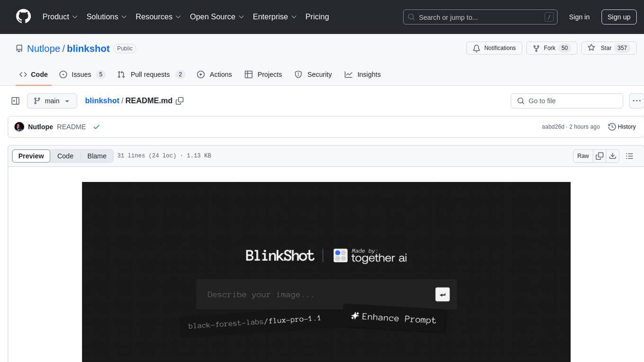The image size is (644, 362).
Task: Expand the Product menu
Action: [60, 17]
